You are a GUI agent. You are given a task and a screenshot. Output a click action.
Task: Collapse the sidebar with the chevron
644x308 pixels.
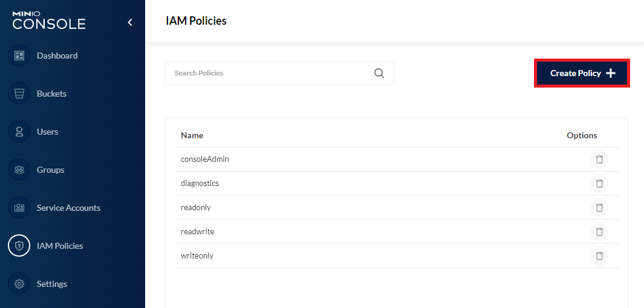click(x=129, y=23)
